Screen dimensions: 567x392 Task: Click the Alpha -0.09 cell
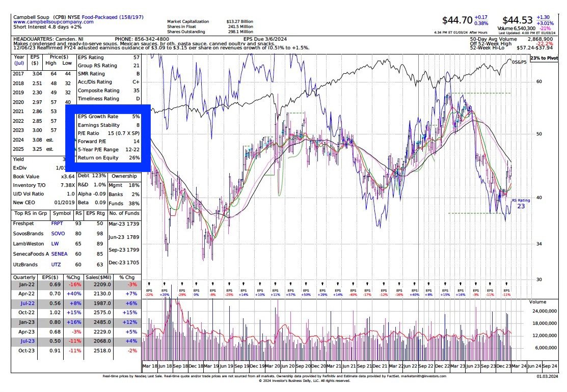coord(92,194)
